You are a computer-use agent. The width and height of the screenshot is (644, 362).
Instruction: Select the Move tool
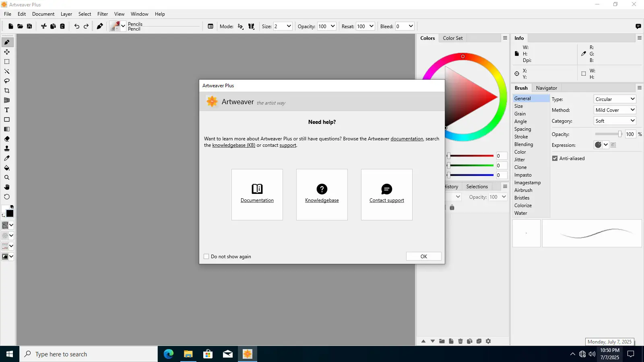[x=7, y=52]
